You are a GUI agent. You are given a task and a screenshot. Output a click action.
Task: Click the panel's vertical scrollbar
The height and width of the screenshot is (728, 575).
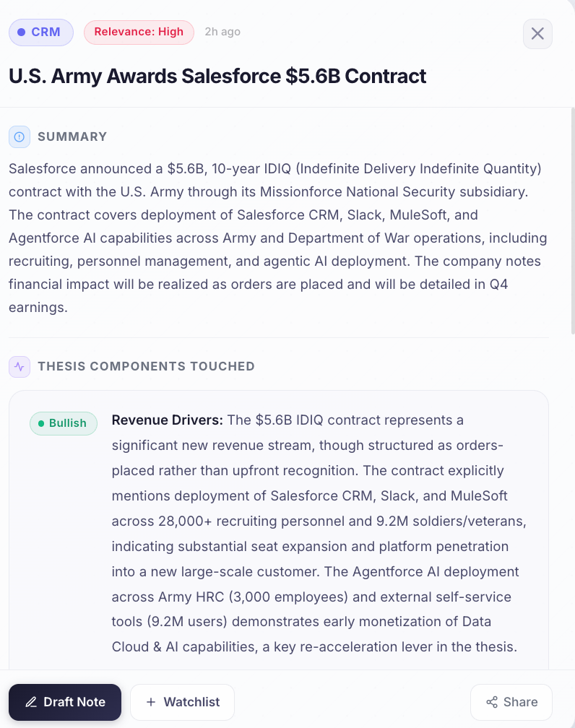572,217
